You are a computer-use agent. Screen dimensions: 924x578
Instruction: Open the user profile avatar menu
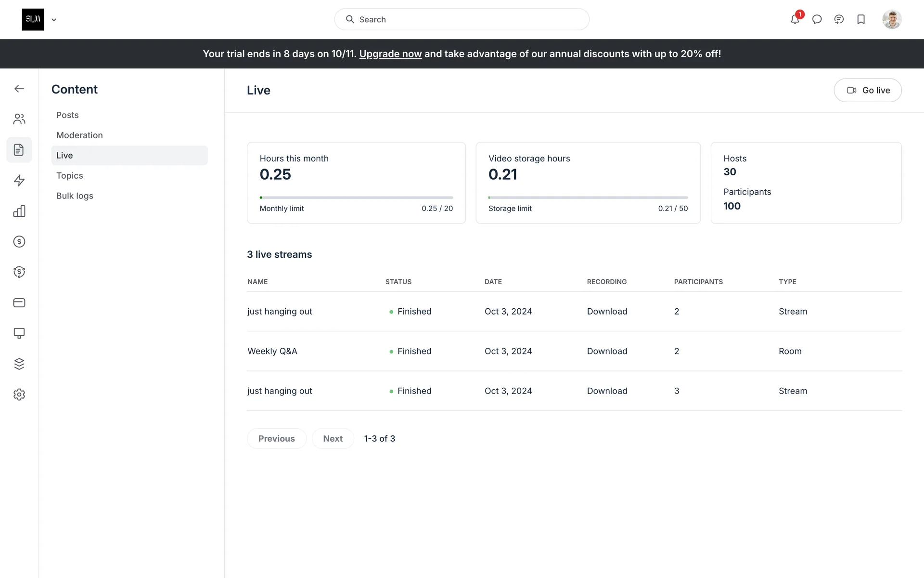tap(891, 19)
